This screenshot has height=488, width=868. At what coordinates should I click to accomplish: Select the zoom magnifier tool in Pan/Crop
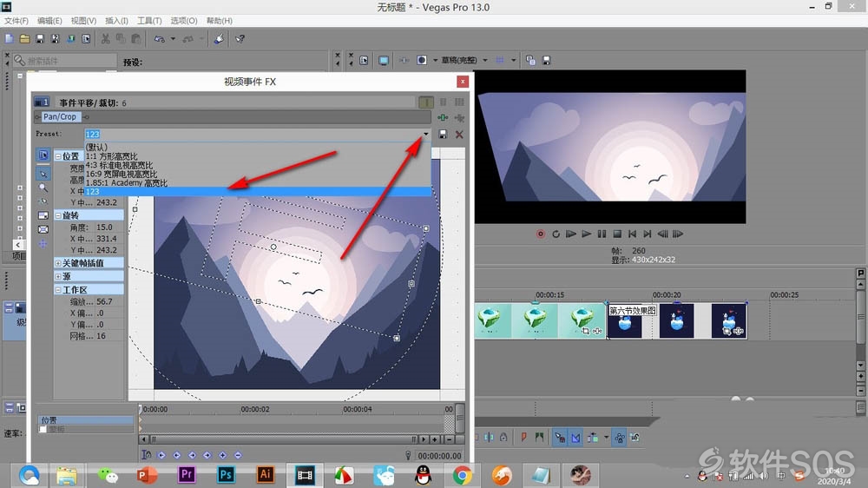43,188
